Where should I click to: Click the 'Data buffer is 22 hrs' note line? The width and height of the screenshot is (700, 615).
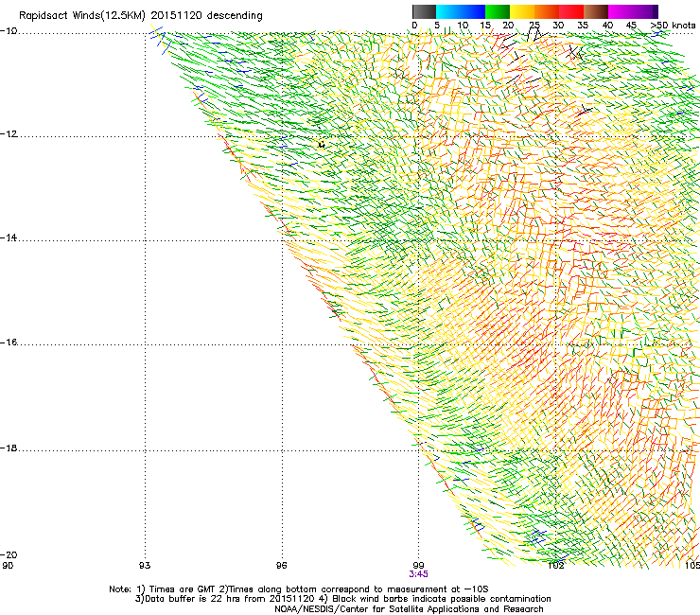coord(342,599)
